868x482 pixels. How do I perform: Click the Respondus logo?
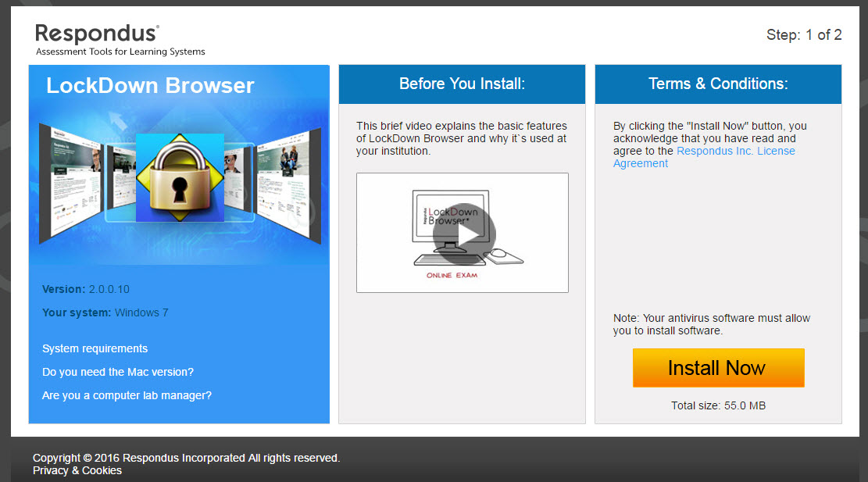pyautogui.click(x=97, y=34)
